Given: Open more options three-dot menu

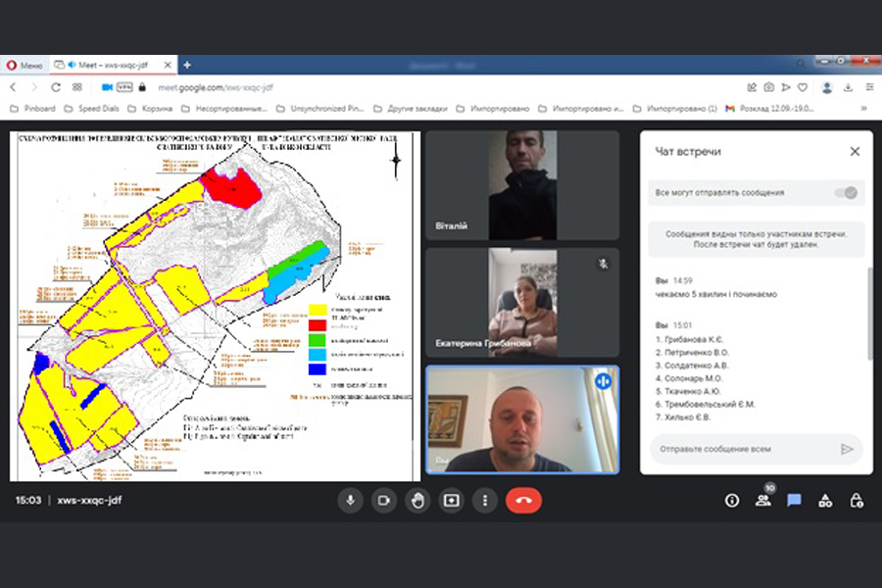Looking at the screenshot, I should click(485, 500).
